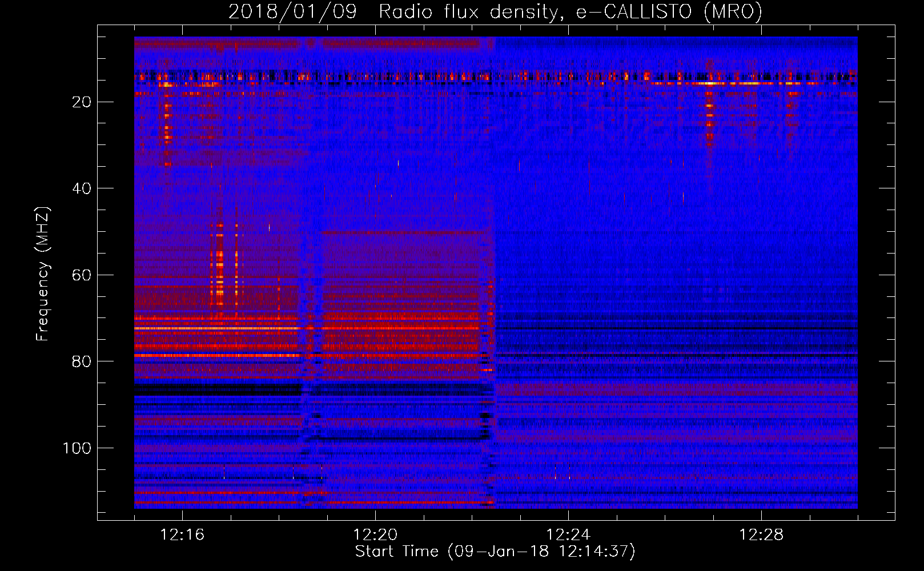
Task: Click the 40 MHz frequency tick label
Action: [82, 188]
